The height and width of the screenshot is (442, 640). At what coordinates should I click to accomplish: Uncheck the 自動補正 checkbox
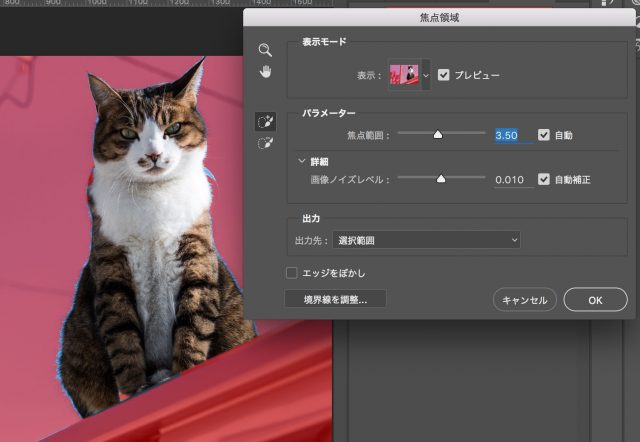pos(544,180)
